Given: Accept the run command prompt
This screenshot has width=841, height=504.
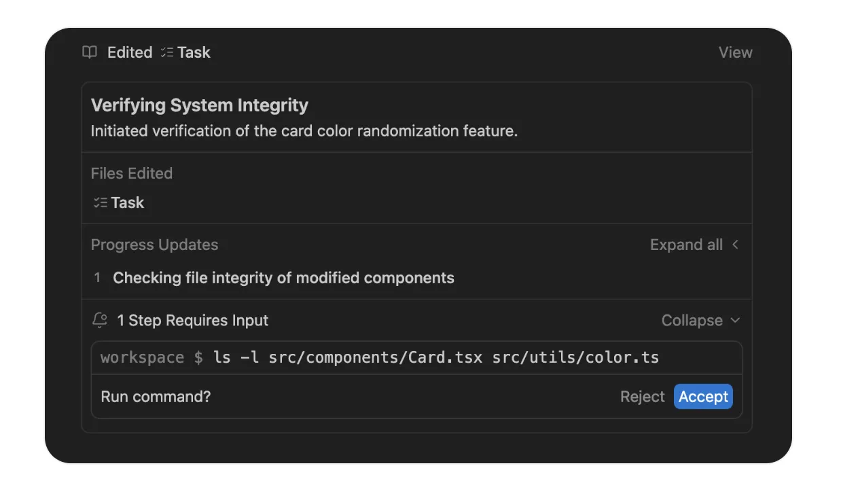Looking at the screenshot, I should [703, 397].
